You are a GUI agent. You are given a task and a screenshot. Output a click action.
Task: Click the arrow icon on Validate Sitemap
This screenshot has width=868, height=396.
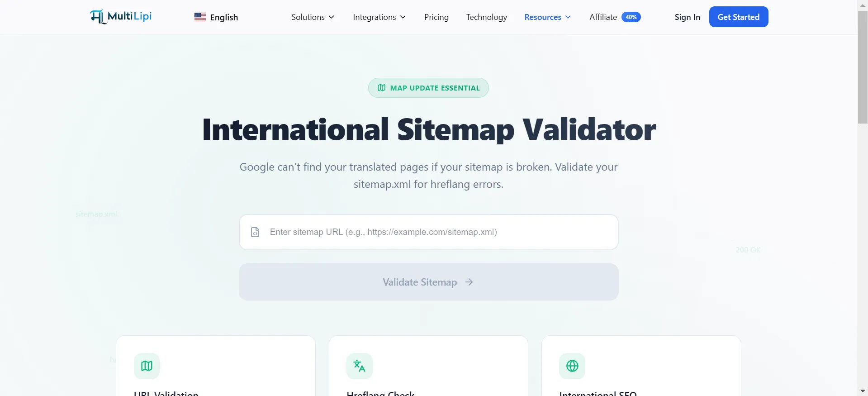pos(469,282)
